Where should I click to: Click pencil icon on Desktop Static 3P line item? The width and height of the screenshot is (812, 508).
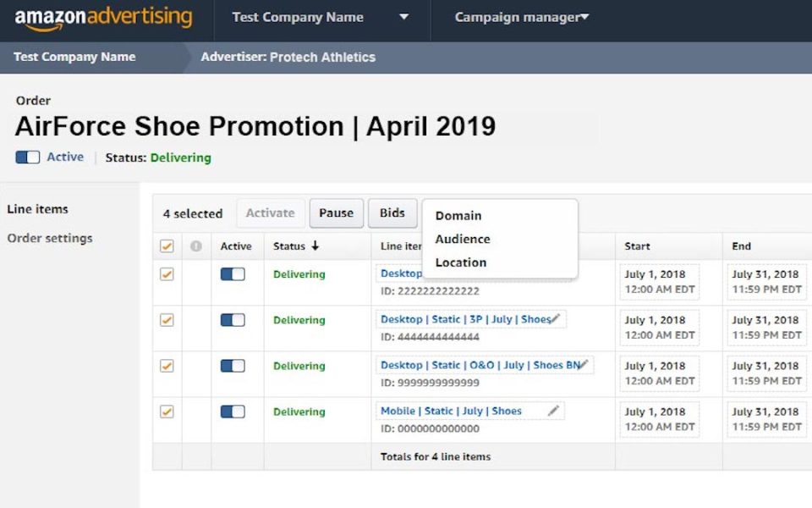point(556,319)
